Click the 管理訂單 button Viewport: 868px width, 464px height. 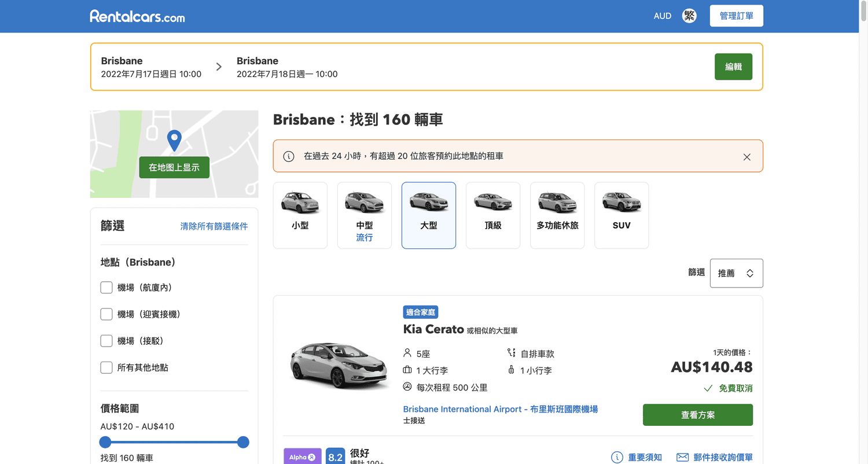(737, 16)
